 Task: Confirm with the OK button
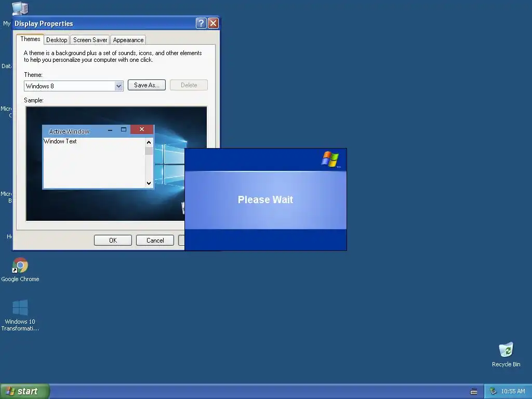point(113,240)
